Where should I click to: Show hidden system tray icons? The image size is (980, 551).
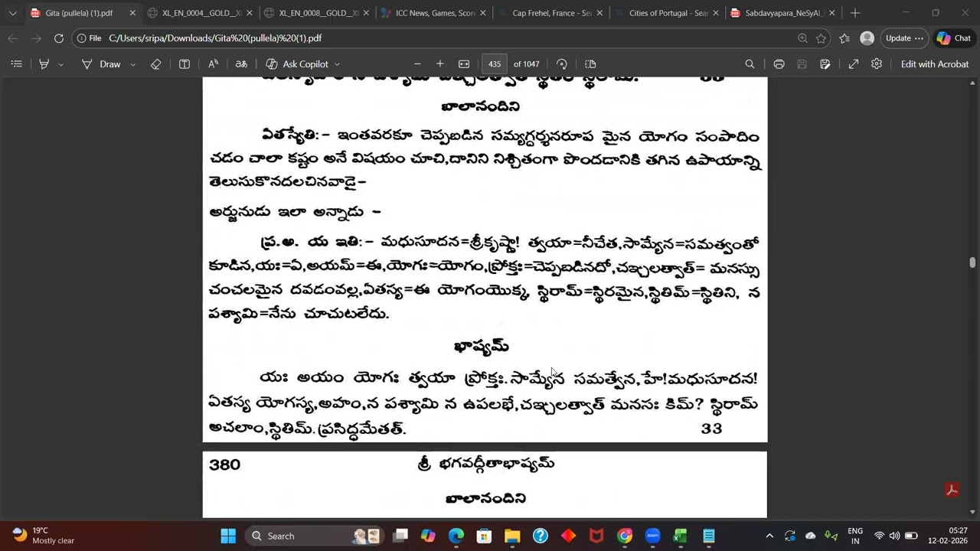(x=769, y=536)
